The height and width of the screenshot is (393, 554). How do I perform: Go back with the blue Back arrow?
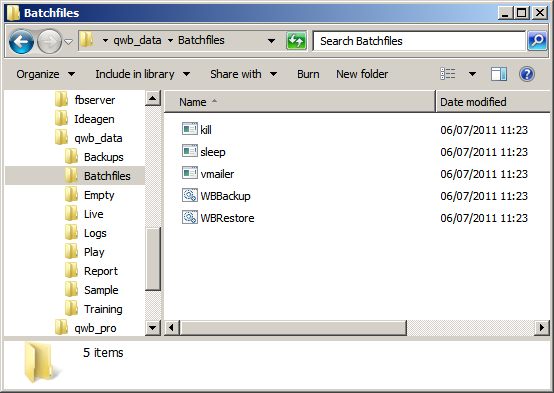click(x=21, y=42)
